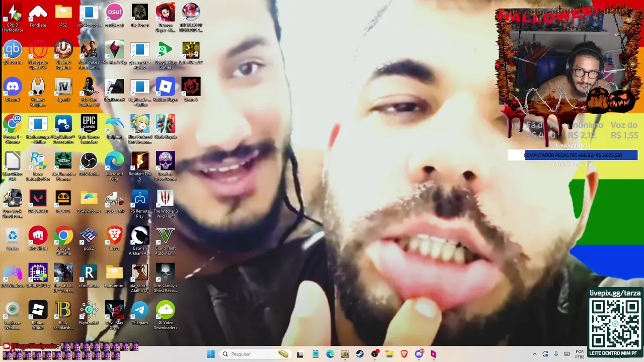This screenshot has width=644, height=362.
Task: Open POR PTB2 language switcher
Action: click(x=580, y=354)
